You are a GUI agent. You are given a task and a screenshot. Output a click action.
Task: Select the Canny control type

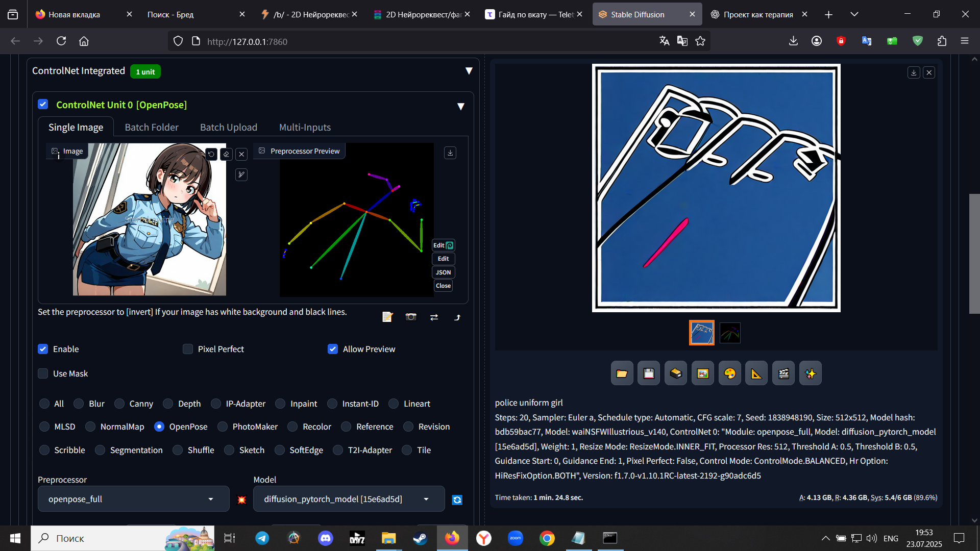click(119, 404)
